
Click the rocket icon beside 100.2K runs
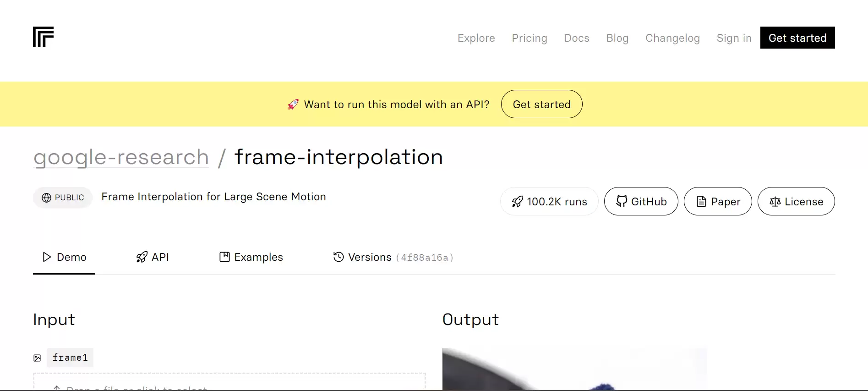(x=517, y=202)
